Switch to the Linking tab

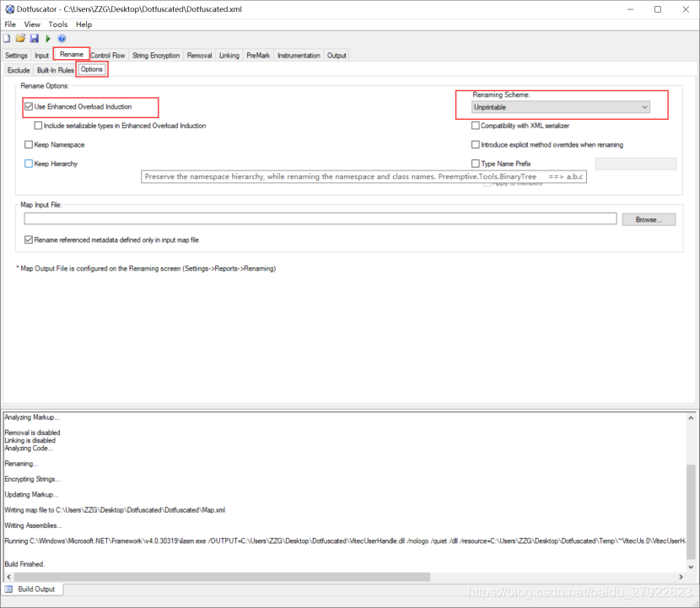click(229, 56)
